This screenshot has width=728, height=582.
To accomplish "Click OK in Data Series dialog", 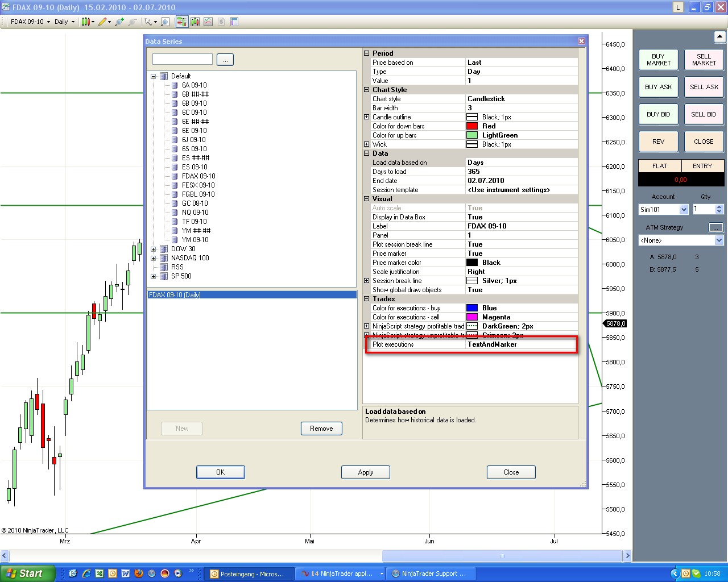I will coord(221,472).
